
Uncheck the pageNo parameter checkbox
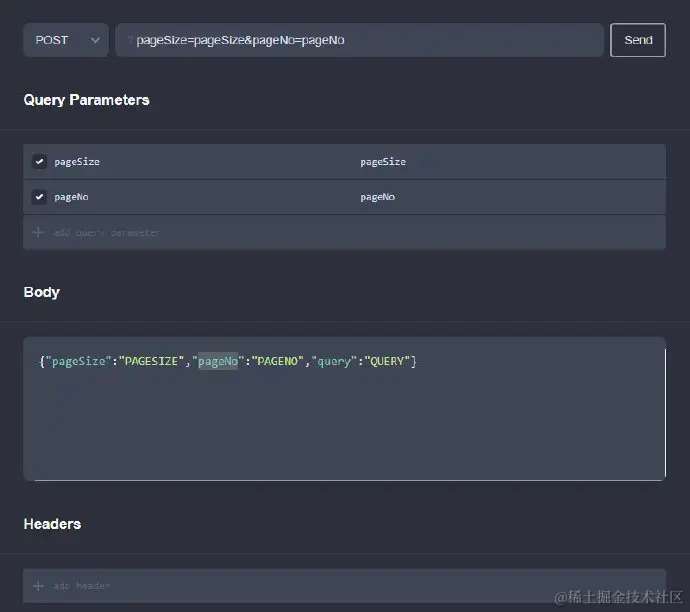pyautogui.click(x=39, y=197)
